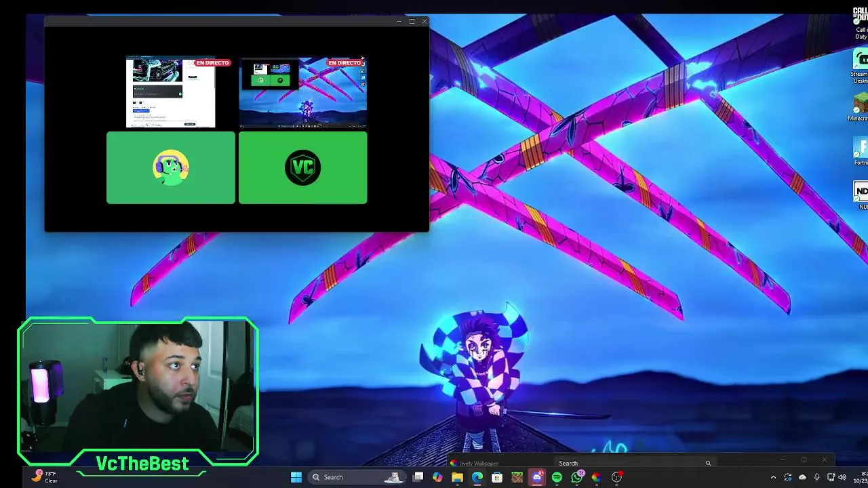
Task: Minimize the Discord call popout window
Action: click(399, 22)
